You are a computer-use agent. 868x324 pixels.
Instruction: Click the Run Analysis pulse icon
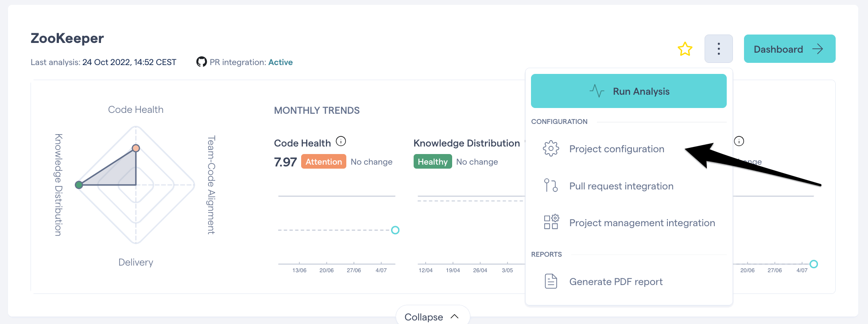click(x=597, y=91)
